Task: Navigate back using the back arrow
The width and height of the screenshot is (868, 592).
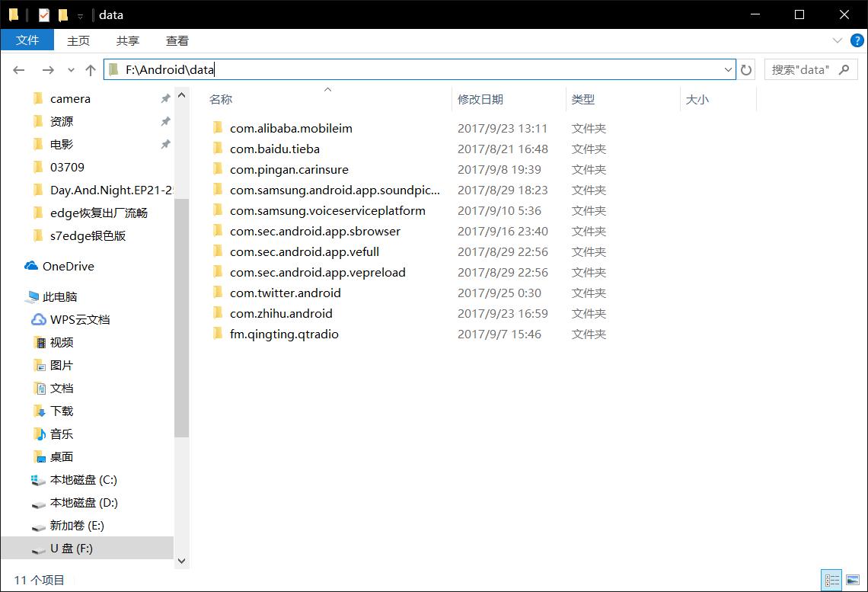Action: click(x=18, y=69)
